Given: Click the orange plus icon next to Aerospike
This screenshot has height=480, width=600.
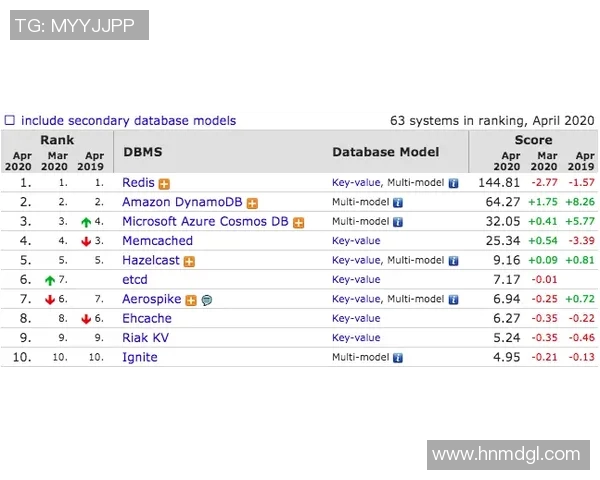Looking at the screenshot, I should tap(190, 300).
